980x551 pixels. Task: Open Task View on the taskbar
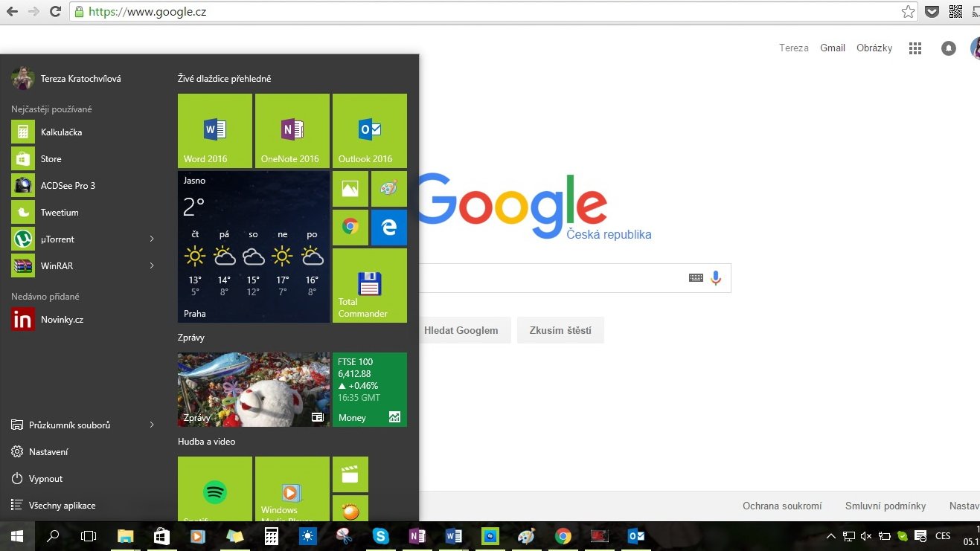89,535
